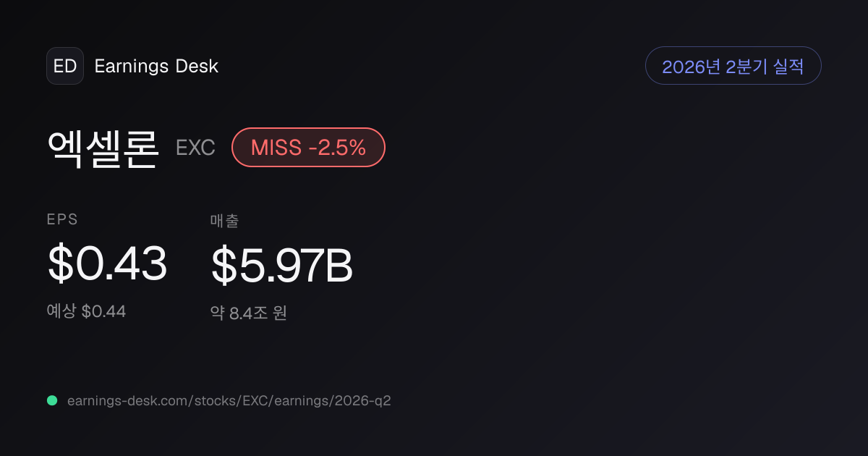The height and width of the screenshot is (456, 868).
Task: Click the dollar sign in $5.97B
Action: [224, 265]
